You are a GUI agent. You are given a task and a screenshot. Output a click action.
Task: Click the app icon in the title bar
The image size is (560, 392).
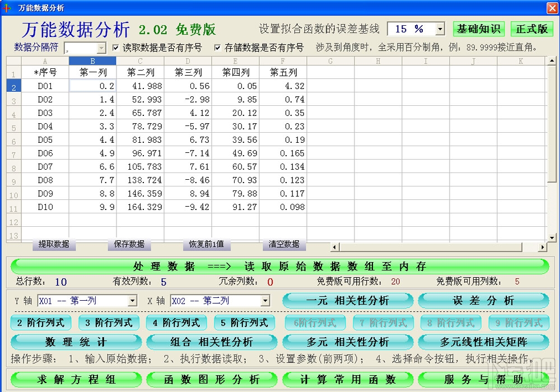6,7
